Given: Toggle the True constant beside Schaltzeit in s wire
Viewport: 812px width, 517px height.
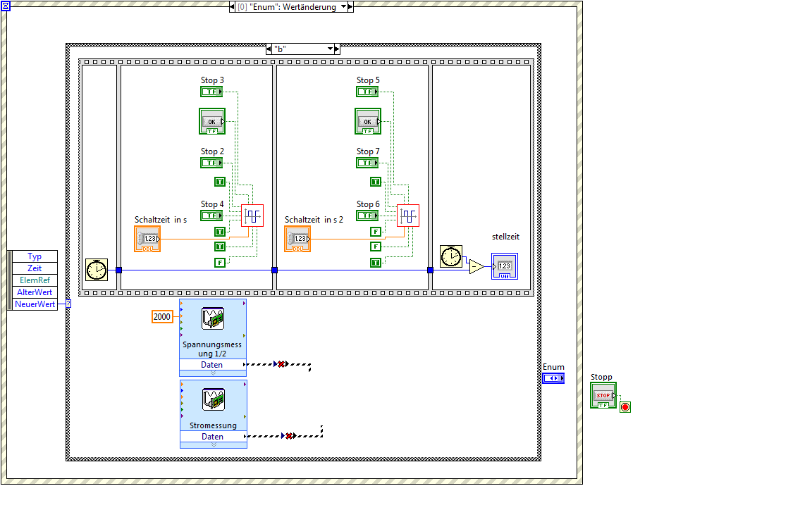Looking at the screenshot, I should click(x=220, y=247).
